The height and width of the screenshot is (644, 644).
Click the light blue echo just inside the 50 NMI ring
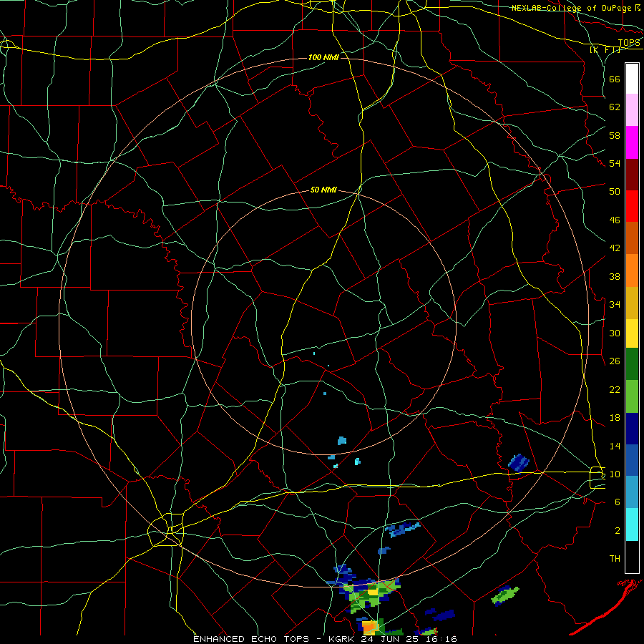pos(342,441)
